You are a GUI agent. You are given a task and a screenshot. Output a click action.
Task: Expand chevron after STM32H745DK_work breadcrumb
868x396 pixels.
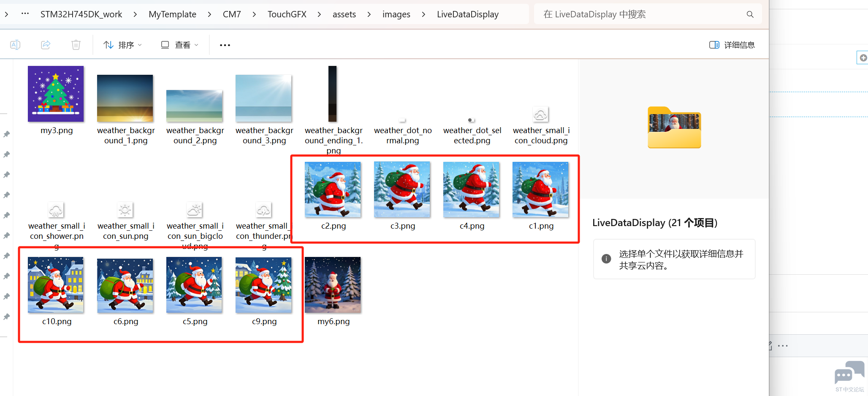point(135,14)
